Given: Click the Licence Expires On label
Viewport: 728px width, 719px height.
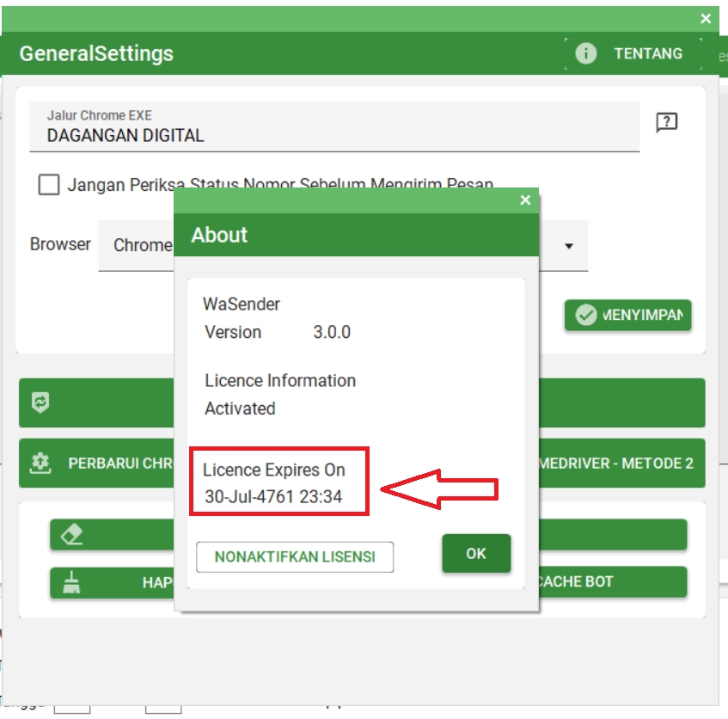Looking at the screenshot, I should (x=274, y=470).
